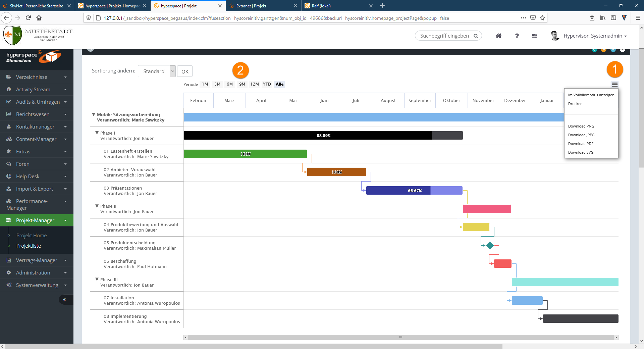Select the 6M period option
The height and width of the screenshot is (349, 644).
pos(229,84)
